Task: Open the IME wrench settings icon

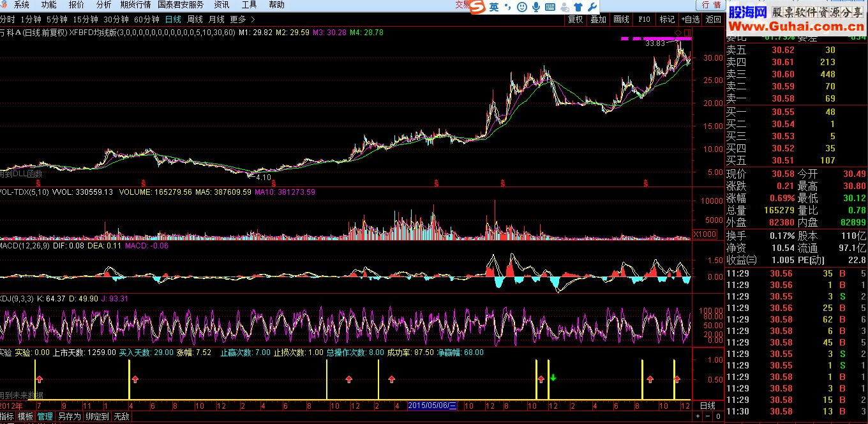Action: 592,6
